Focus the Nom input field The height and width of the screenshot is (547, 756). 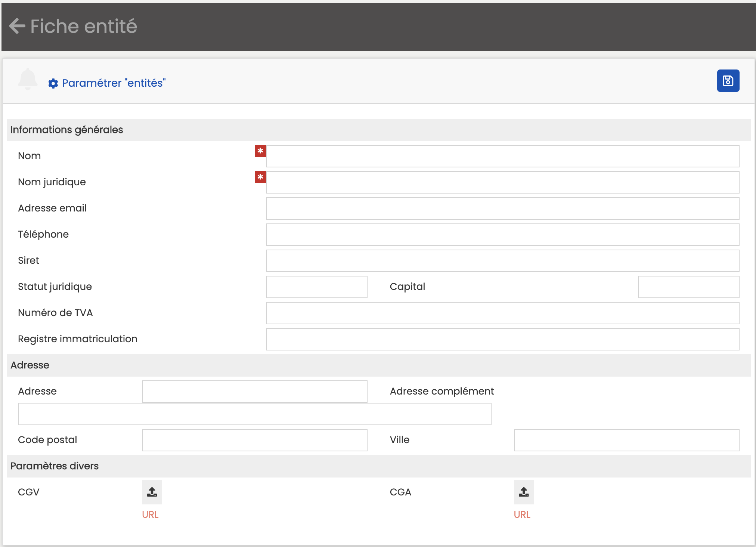click(x=502, y=156)
